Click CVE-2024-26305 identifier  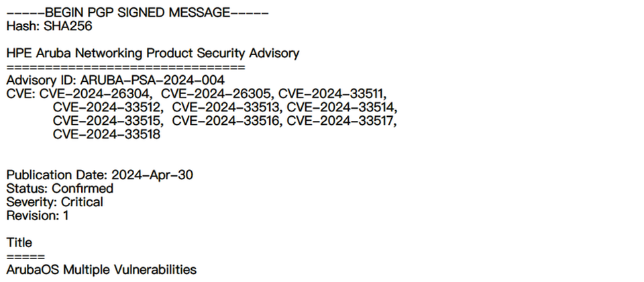click(x=217, y=94)
